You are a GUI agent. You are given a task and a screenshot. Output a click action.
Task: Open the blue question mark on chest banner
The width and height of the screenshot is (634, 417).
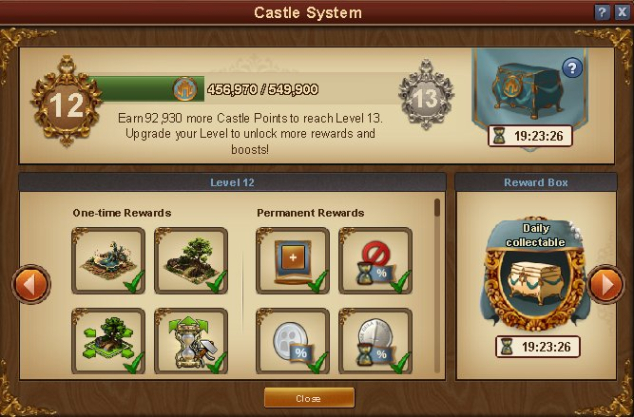pyautogui.click(x=572, y=68)
